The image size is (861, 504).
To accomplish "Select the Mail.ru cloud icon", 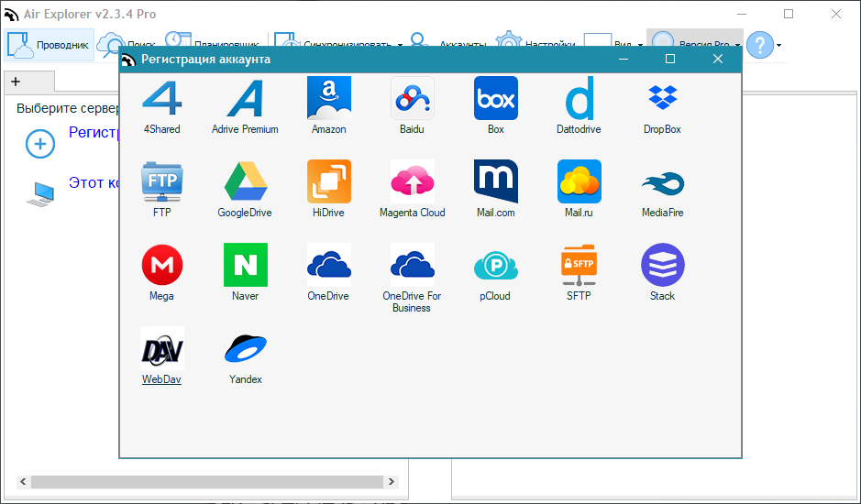I will tap(580, 181).
